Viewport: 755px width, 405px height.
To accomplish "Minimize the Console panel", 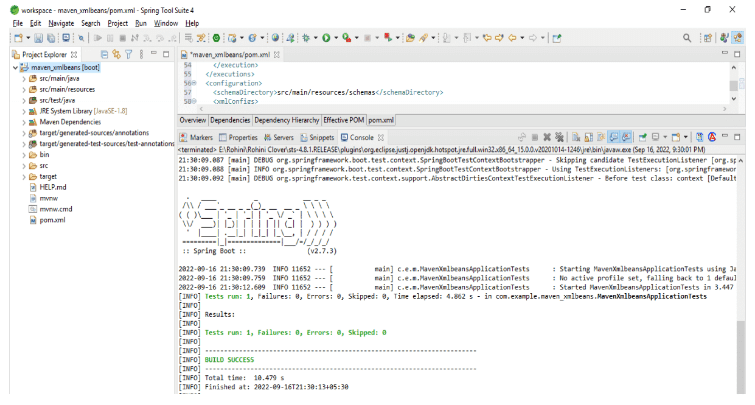I will coord(725,136).
